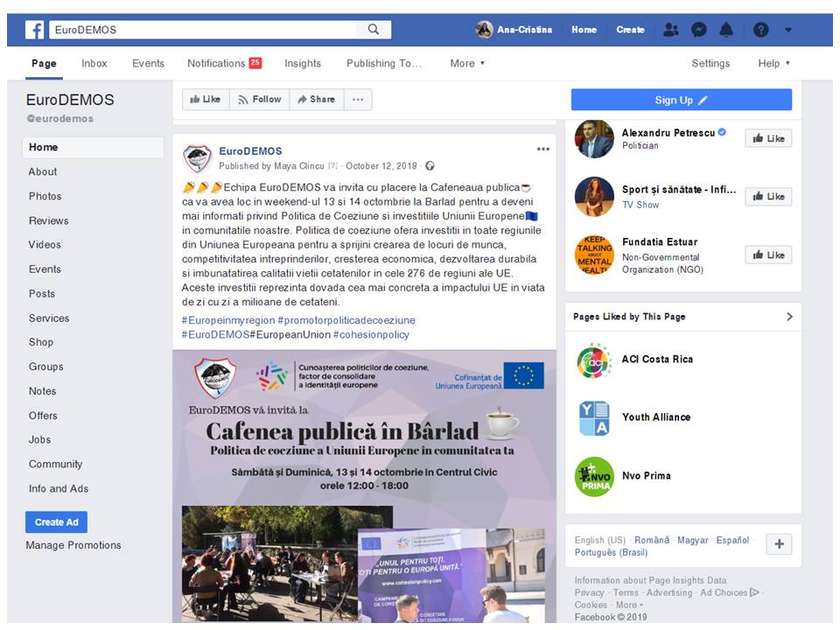Open the notifications bell icon
Image resolution: width=840 pixels, height=630 pixels.
click(x=726, y=30)
